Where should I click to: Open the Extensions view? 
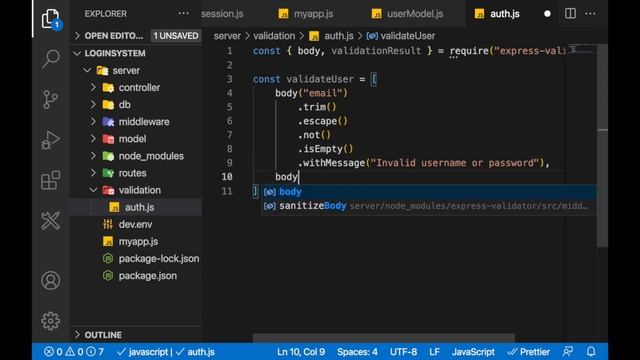[x=51, y=180]
